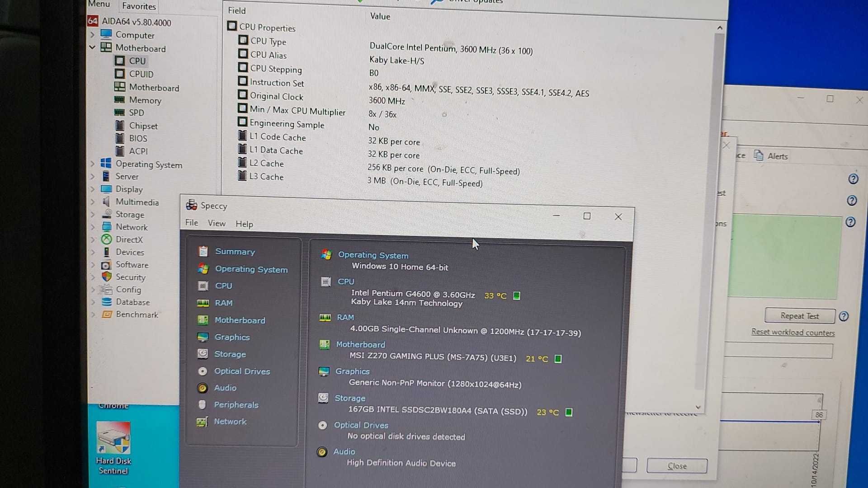Click Speccy Summary sidebar icon
Screen dimensions: 868x488
coord(203,251)
